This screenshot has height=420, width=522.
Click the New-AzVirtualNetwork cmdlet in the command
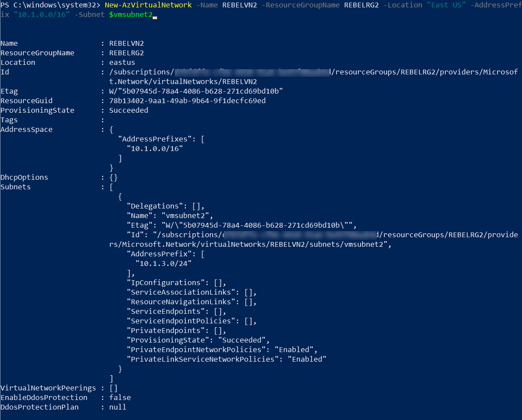pyautogui.click(x=148, y=5)
